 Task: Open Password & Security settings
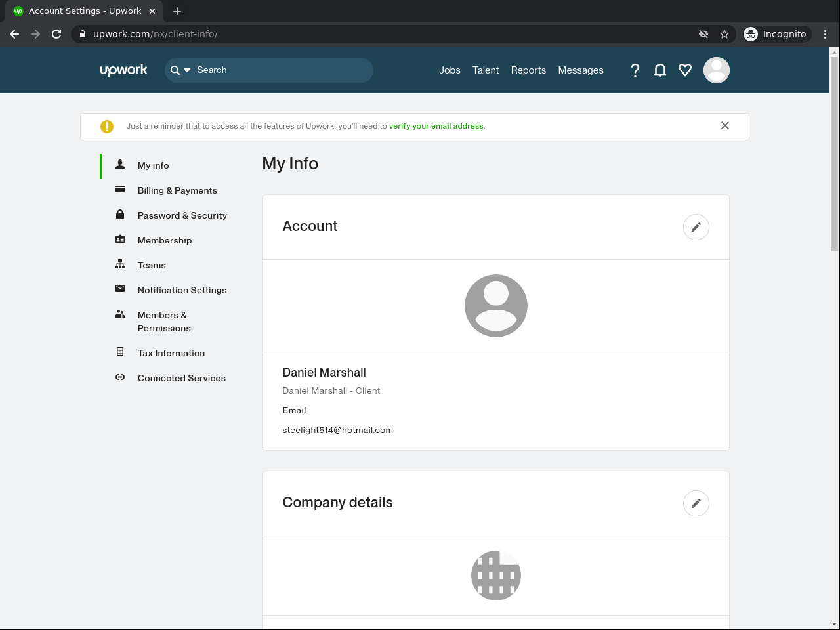coord(182,215)
